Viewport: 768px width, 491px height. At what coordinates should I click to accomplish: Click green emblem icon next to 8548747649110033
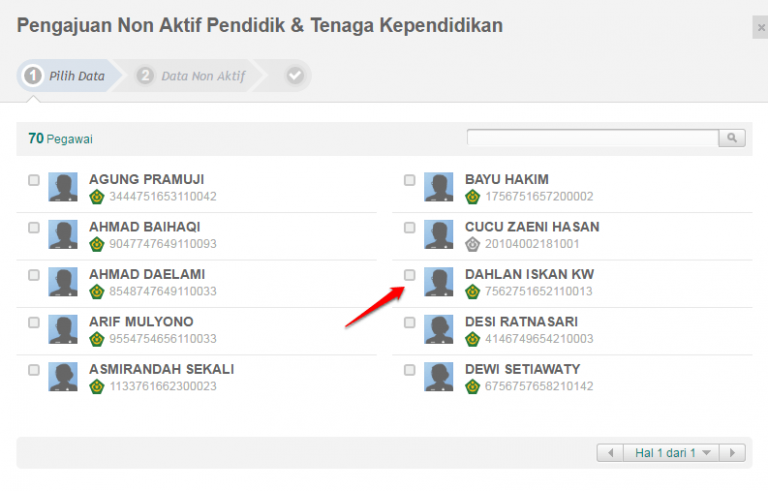pos(97,292)
